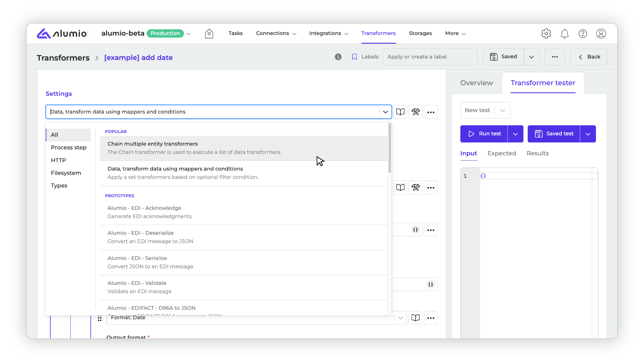Open the second row's documentation book icon
The image size is (644, 362).
pyautogui.click(x=400, y=187)
